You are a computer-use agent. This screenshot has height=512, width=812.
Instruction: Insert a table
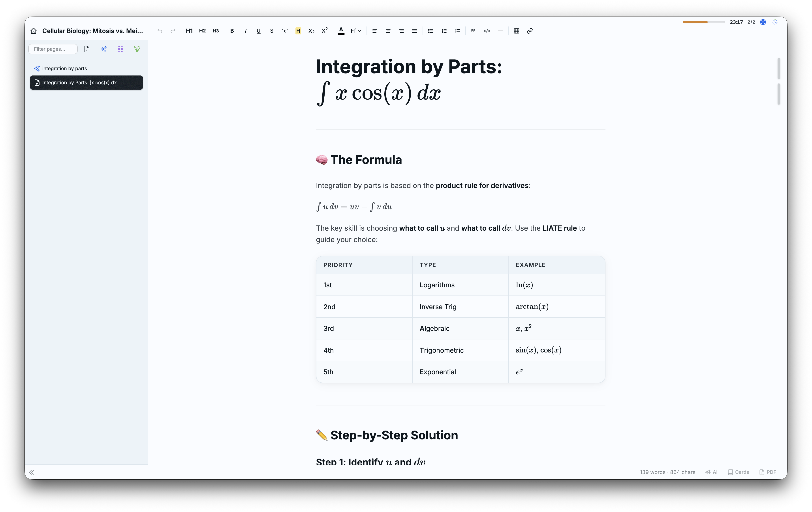coord(516,31)
